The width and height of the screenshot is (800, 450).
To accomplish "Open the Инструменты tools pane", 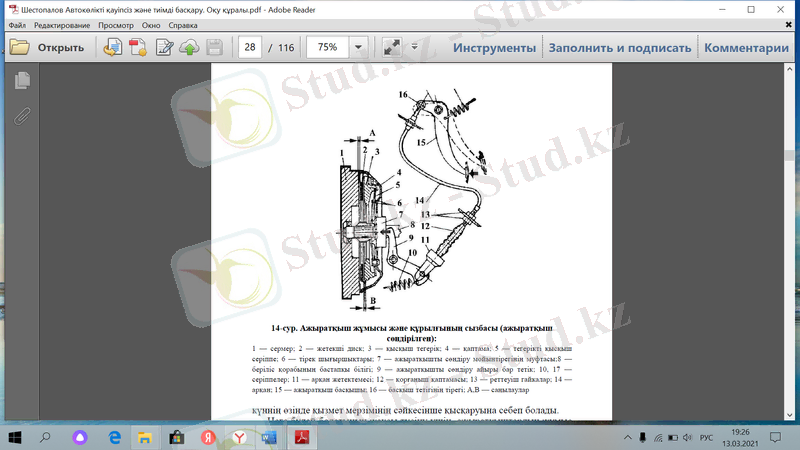I will [x=494, y=47].
